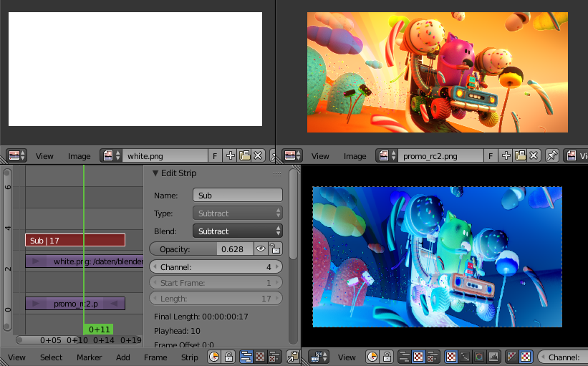Browse images dropdown beside promo_rc2.png
The width and height of the screenshot is (588, 366).
click(387, 155)
